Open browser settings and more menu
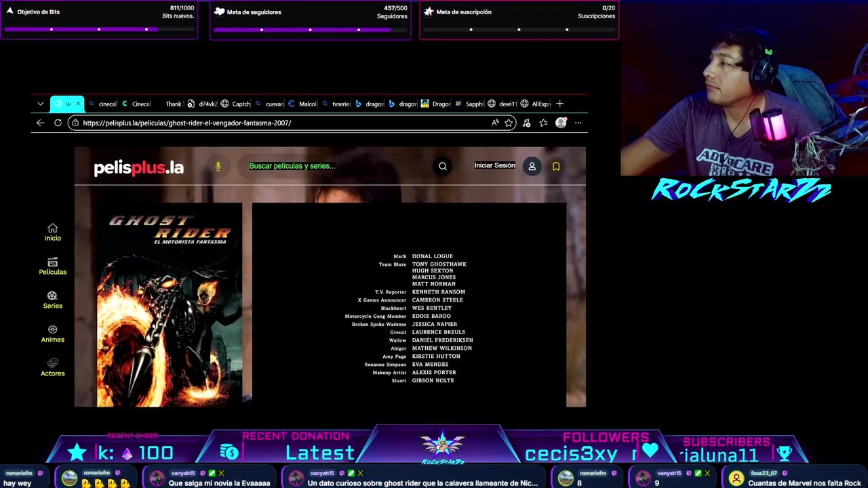The image size is (868, 488). point(578,123)
